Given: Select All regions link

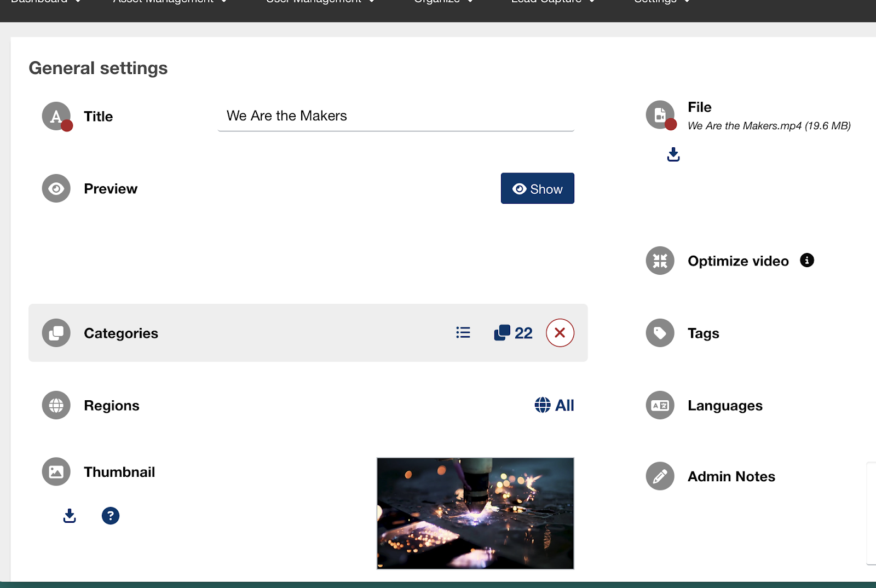Looking at the screenshot, I should pos(554,405).
